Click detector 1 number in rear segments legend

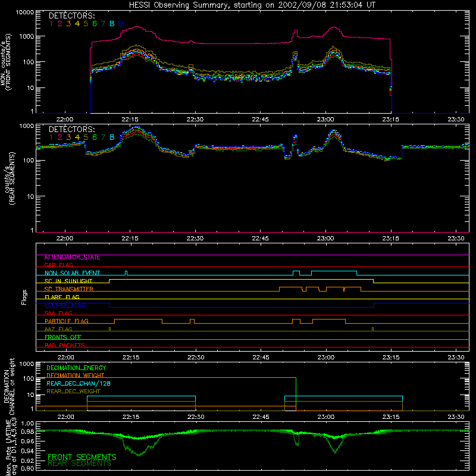tap(51, 137)
